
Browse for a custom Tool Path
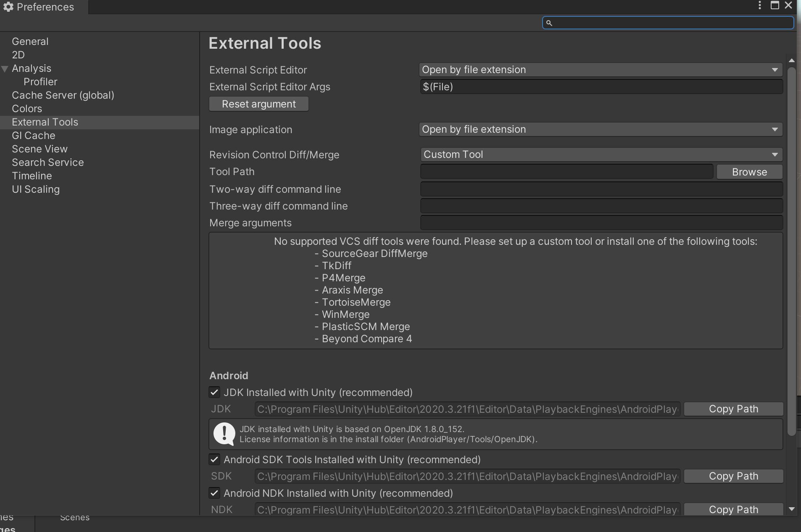tap(749, 171)
